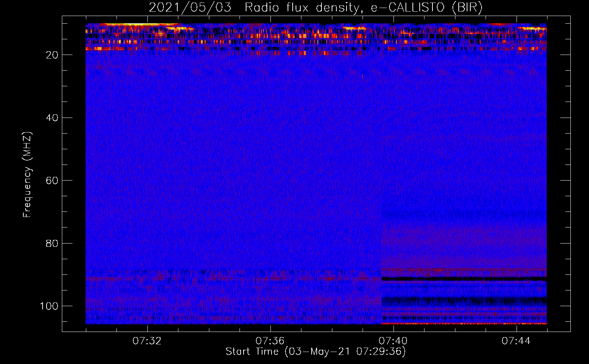The image size is (589, 364).
Task: Click the 07:36 time tick label
Action: point(270,341)
